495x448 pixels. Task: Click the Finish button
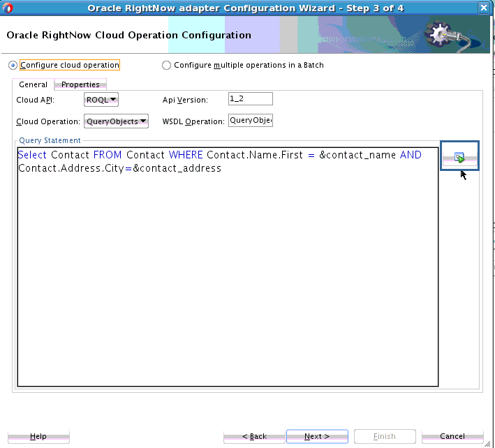coord(385,436)
